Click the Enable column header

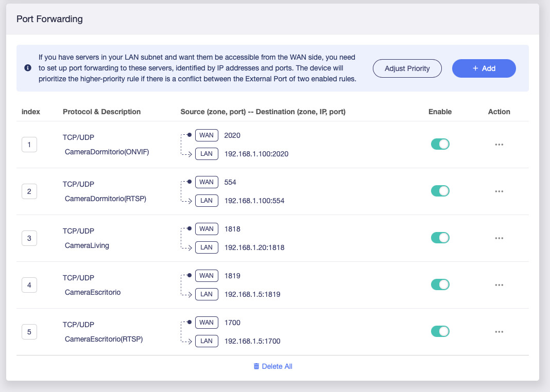click(x=440, y=112)
